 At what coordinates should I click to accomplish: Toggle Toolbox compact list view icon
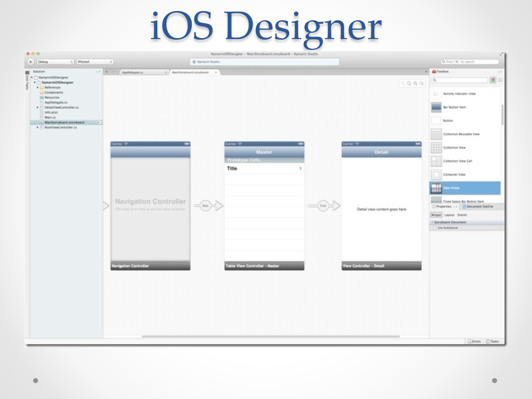[500, 80]
